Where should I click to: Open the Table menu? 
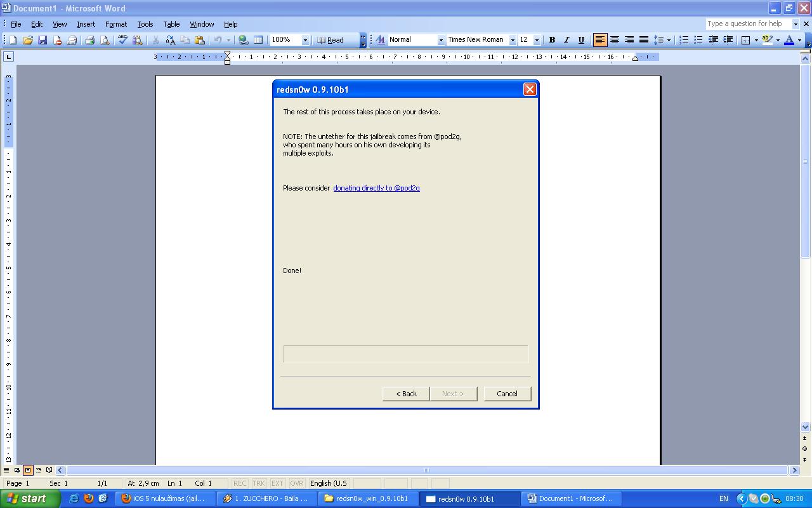point(171,24)
